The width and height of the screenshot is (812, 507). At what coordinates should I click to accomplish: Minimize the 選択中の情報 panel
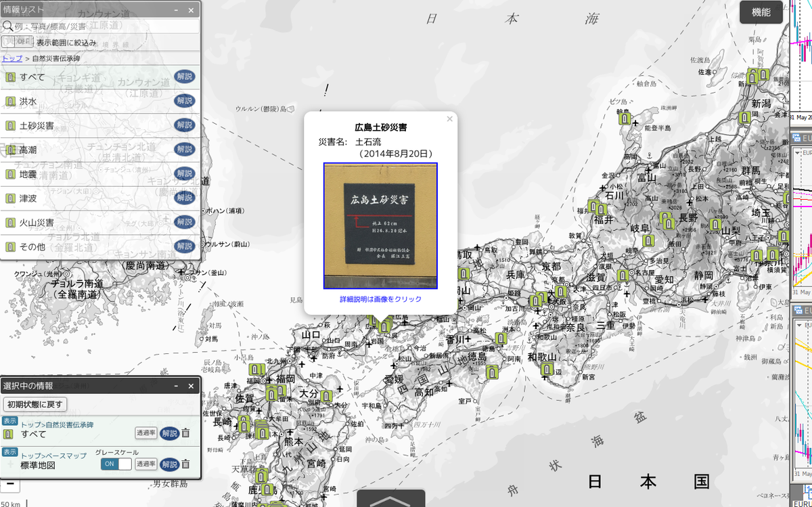[x=176, y=386]
